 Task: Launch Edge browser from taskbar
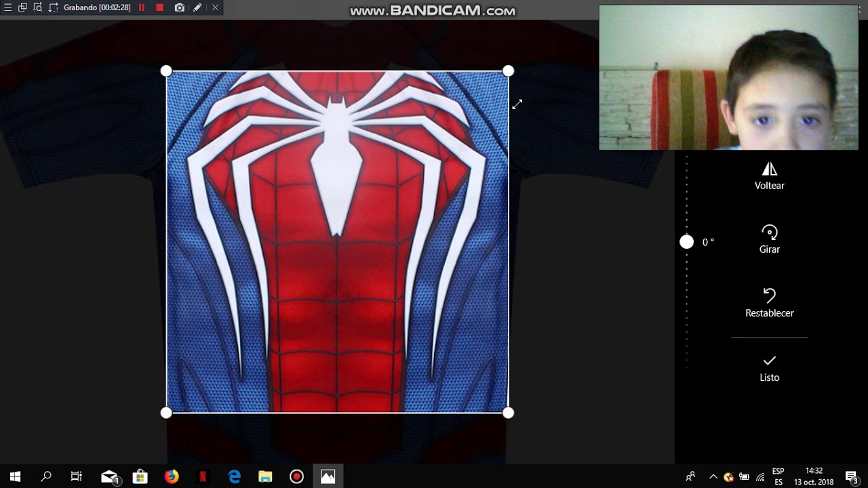point(234,476)
